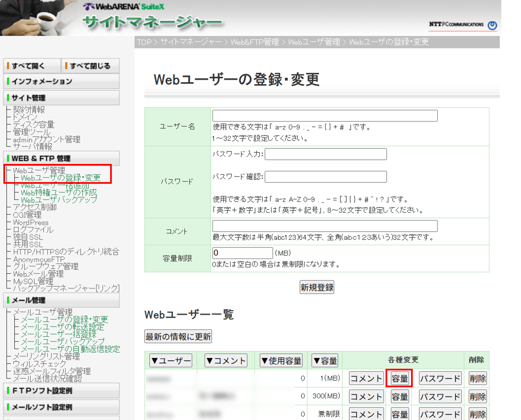The width and height of the screenshot is (521, 420).
Task: Navigate to TOP via the breadcrumb
Action: coord(143,42)
